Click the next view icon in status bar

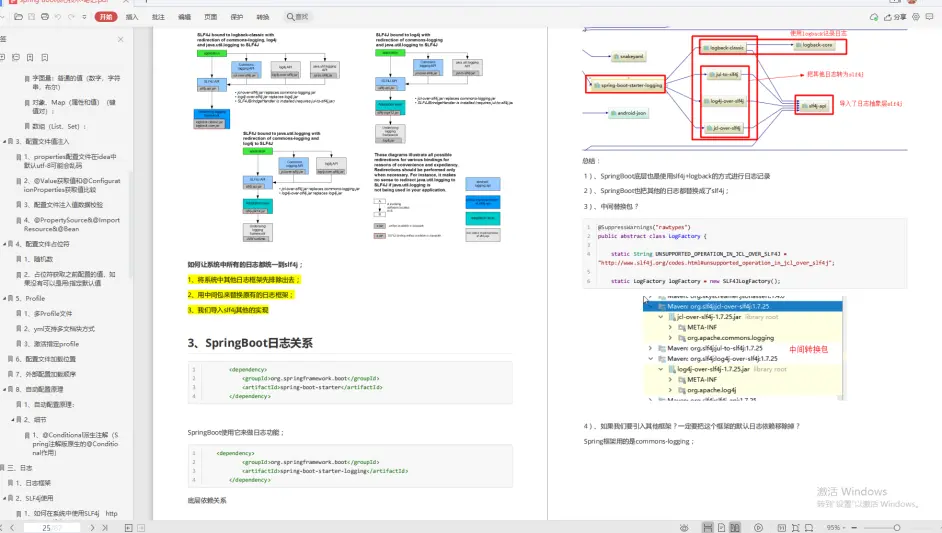click(141, 528)
